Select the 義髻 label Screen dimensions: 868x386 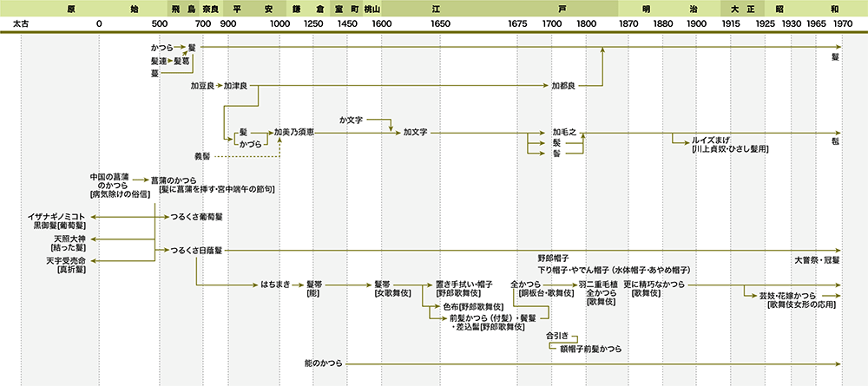[x=202, y=156]
